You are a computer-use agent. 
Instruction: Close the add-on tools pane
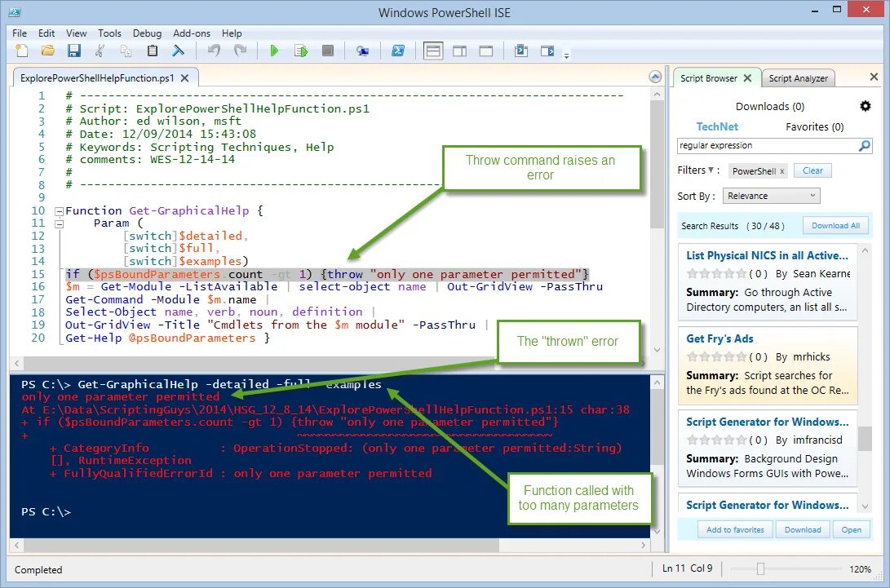coord(875,77)
